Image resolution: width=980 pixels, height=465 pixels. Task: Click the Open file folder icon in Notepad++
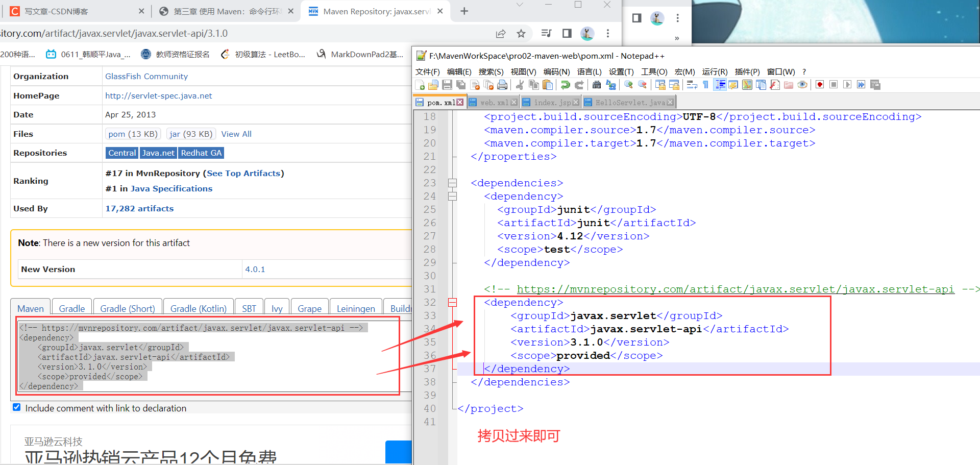point(433,85)
